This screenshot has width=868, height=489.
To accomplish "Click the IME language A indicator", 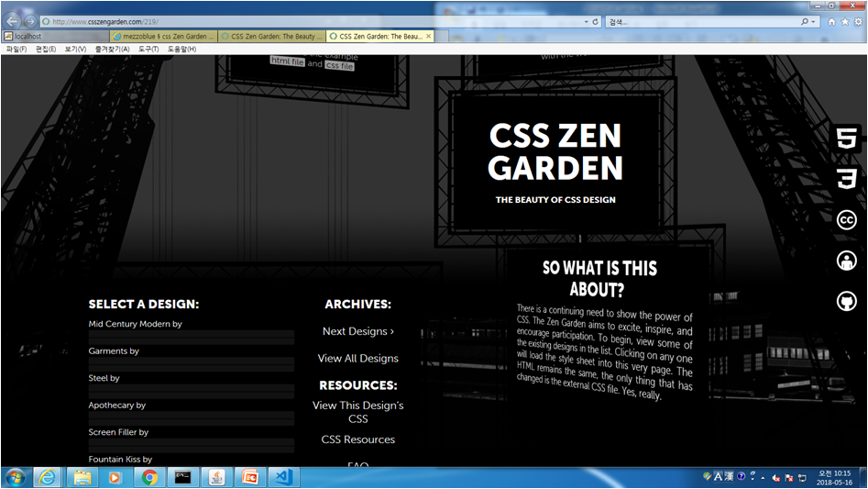I will click(x=718, y=476).
